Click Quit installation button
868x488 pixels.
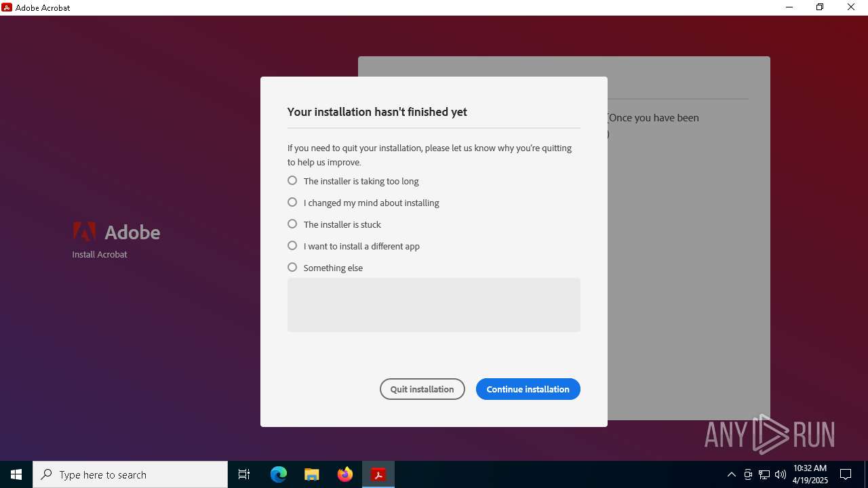point(422,389)
